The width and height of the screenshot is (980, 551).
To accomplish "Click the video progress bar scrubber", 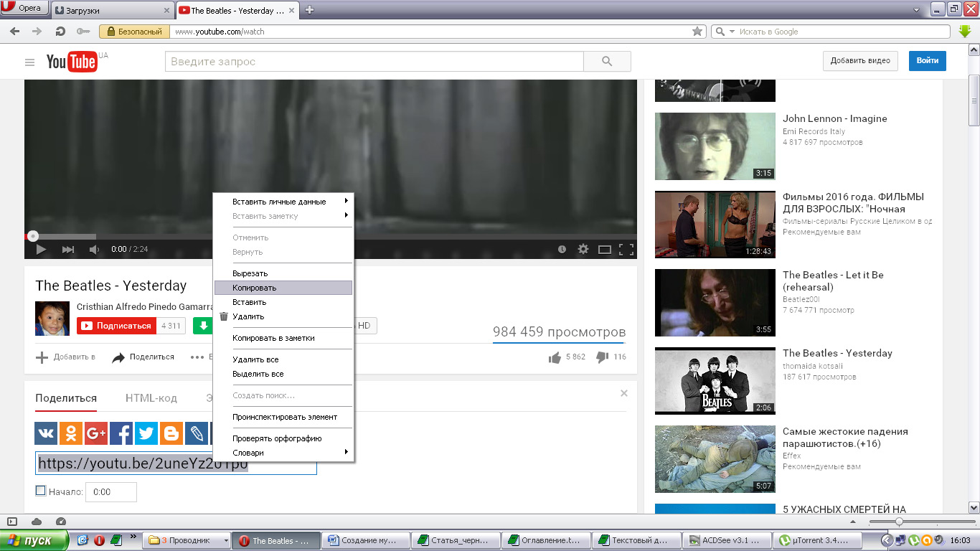I will click(x=32, y=236).
